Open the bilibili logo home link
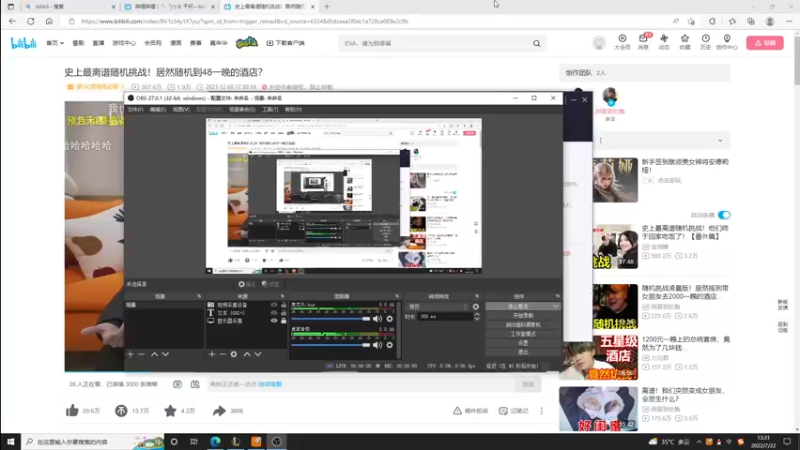The image size is (800, 450). point(23,43)
